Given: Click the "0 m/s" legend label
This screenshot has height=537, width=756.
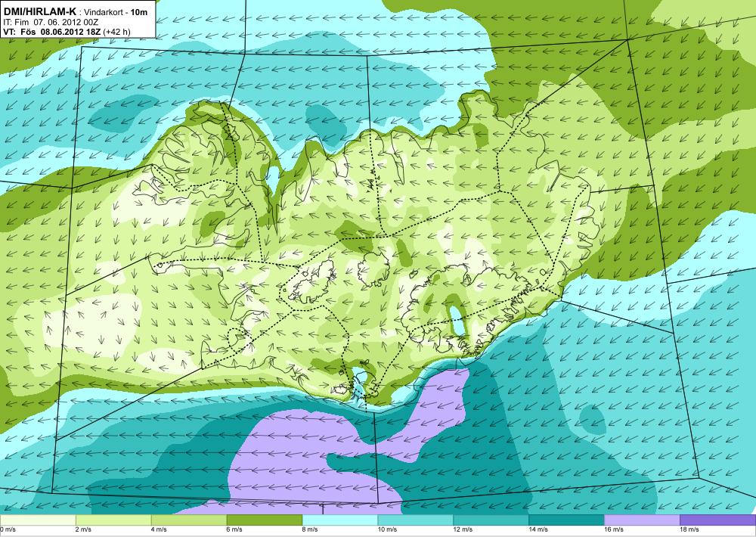Looking at the screenshot, I should tap(8, 529).
